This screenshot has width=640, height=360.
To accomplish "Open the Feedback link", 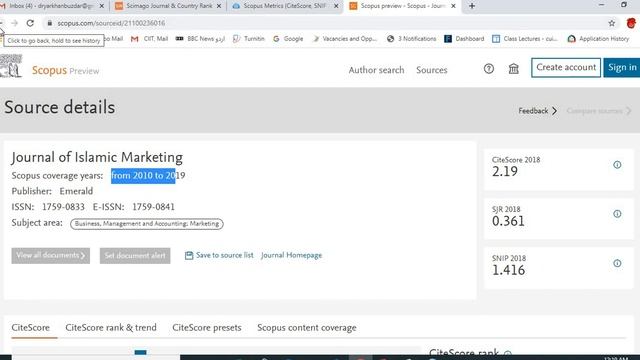I will point(538,111).
